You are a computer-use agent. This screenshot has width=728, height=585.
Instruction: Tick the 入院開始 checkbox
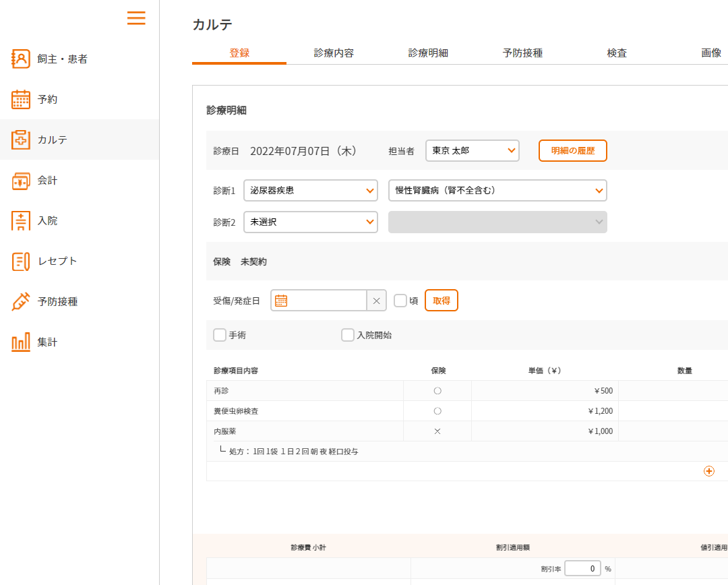pyautogui.click(x=347, y=335)
